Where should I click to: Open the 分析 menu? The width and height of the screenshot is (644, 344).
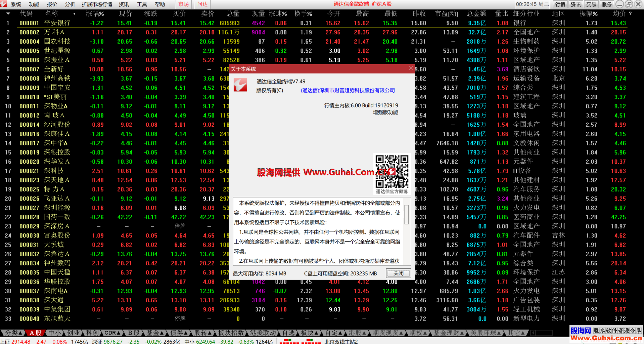click(70, 4)
